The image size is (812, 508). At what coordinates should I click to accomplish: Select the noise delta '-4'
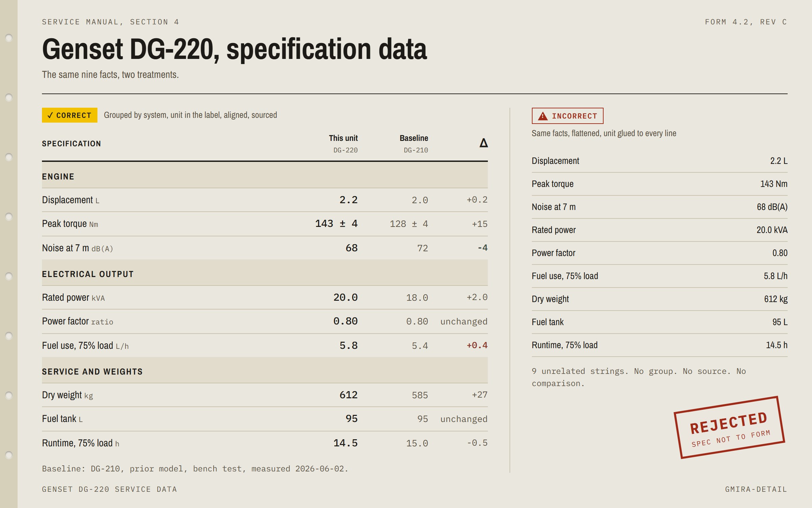(x=482, y=248)
